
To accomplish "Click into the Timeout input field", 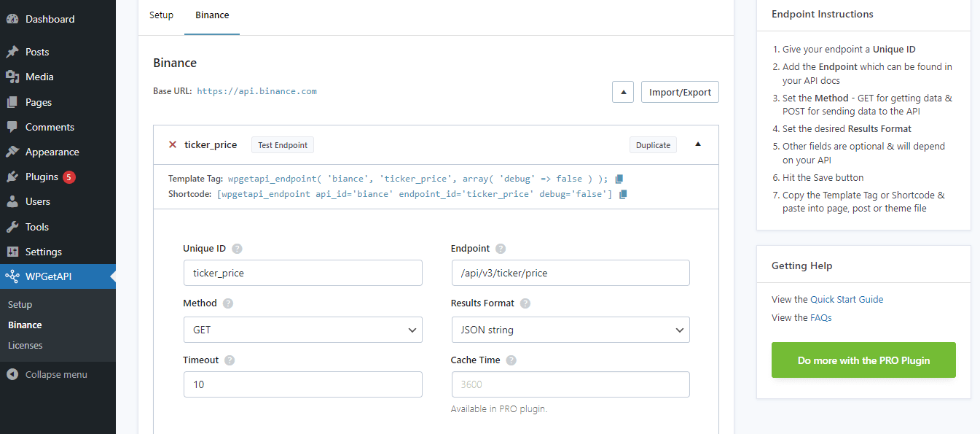I will pyautogui.click(x=302, y=384).
